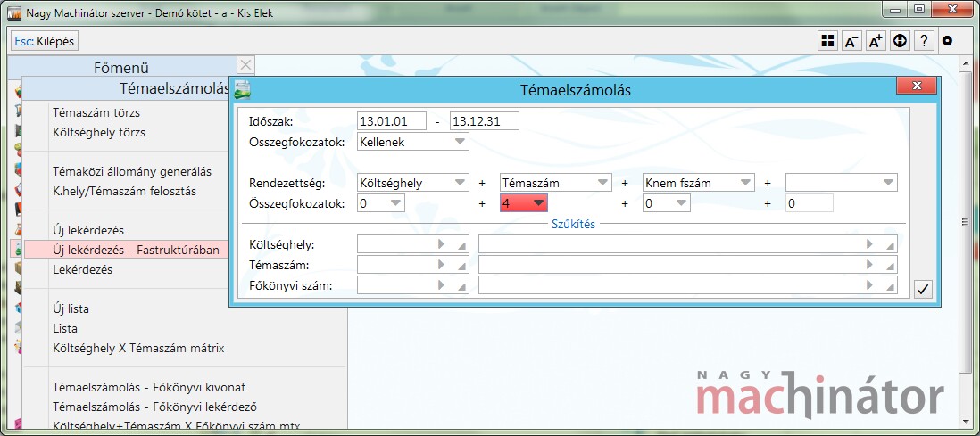The image size is (980, 436).
Task: Increase font size with A+ icon
Action: 876,41
